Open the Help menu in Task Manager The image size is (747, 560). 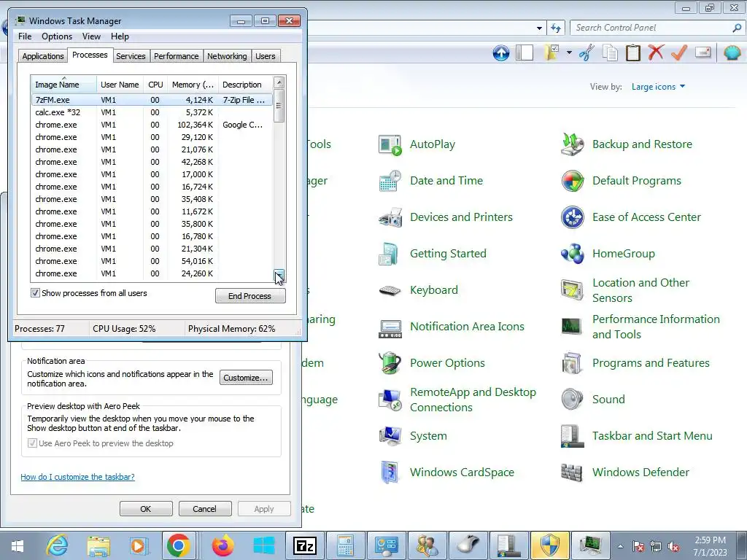pyautogui.click(x=120, y=36)
